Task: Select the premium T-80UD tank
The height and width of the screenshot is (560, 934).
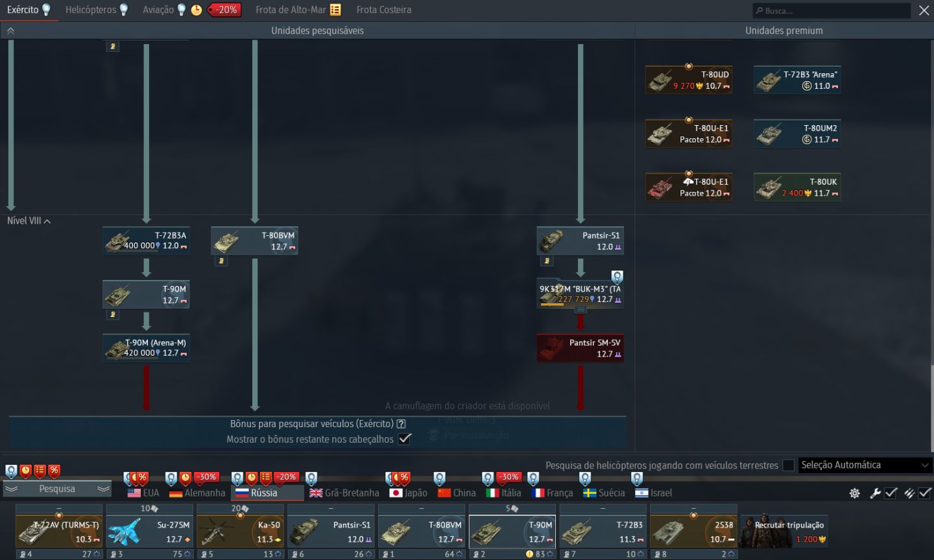Action: pos(689,80)
